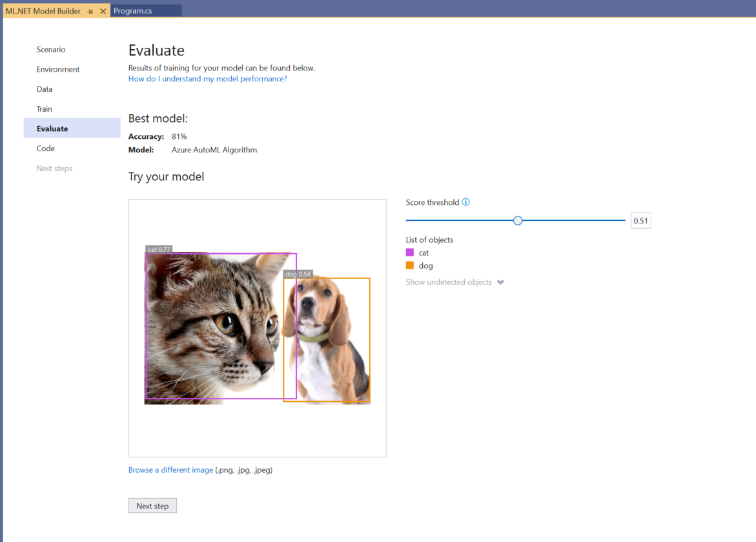Pin the ML.NET Model Builder tab

[x=90, y=11]
